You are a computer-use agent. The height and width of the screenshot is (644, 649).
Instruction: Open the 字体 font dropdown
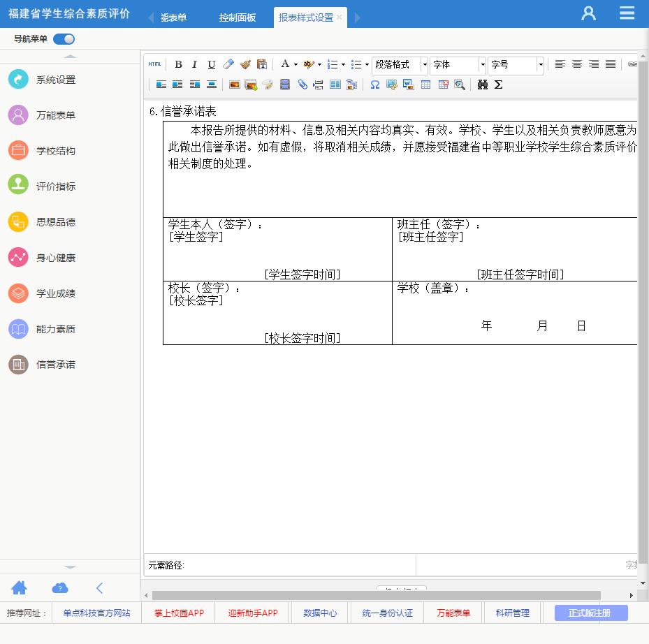point(458,64)
